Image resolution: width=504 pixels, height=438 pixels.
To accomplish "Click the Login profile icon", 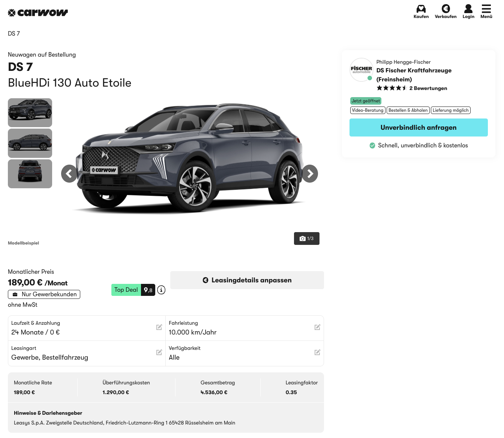I will coord(468,9).
